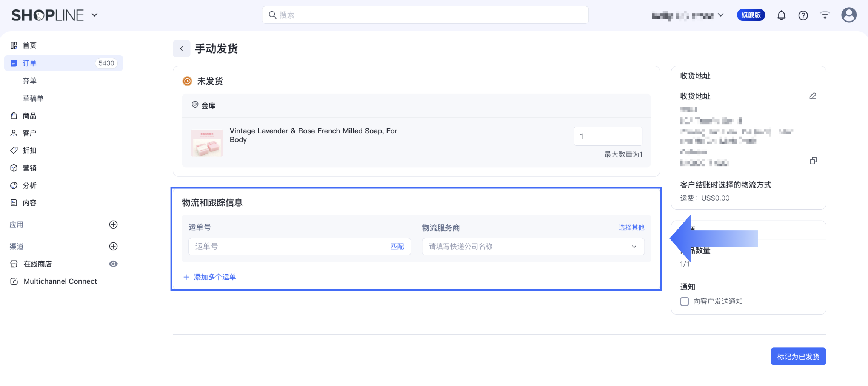Copy the shipping address
868x386 pixels.
coord(813,161)
